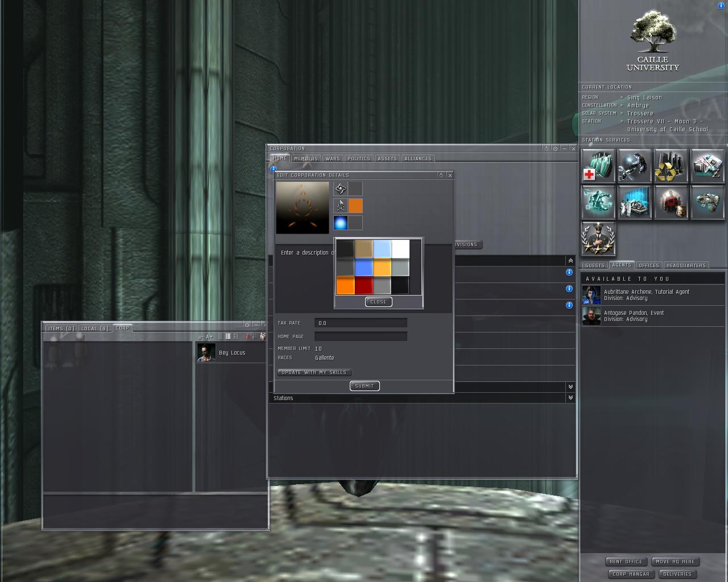Image resolution: width=728 pixels, height=582 pixels.
Task: Click the info icon below the Home tab
Action: click(x=273, y=168)
